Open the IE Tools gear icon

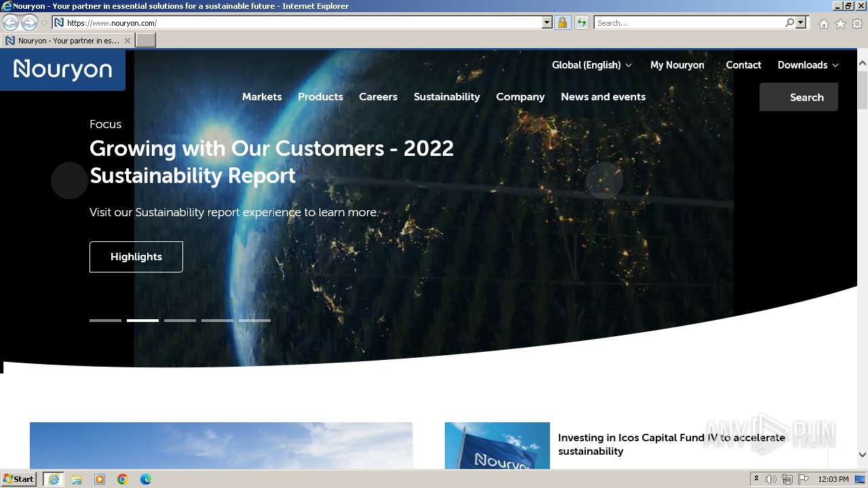(857, 24)
